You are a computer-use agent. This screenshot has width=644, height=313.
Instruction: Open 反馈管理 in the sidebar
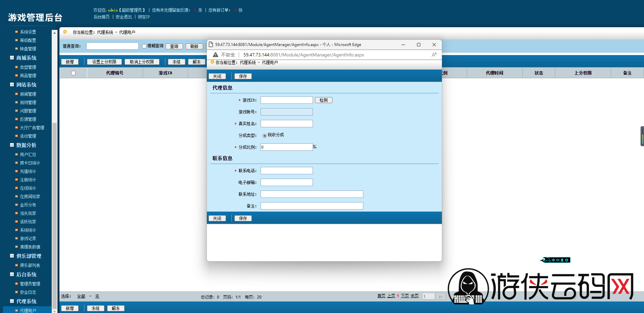tap(28, 119)
